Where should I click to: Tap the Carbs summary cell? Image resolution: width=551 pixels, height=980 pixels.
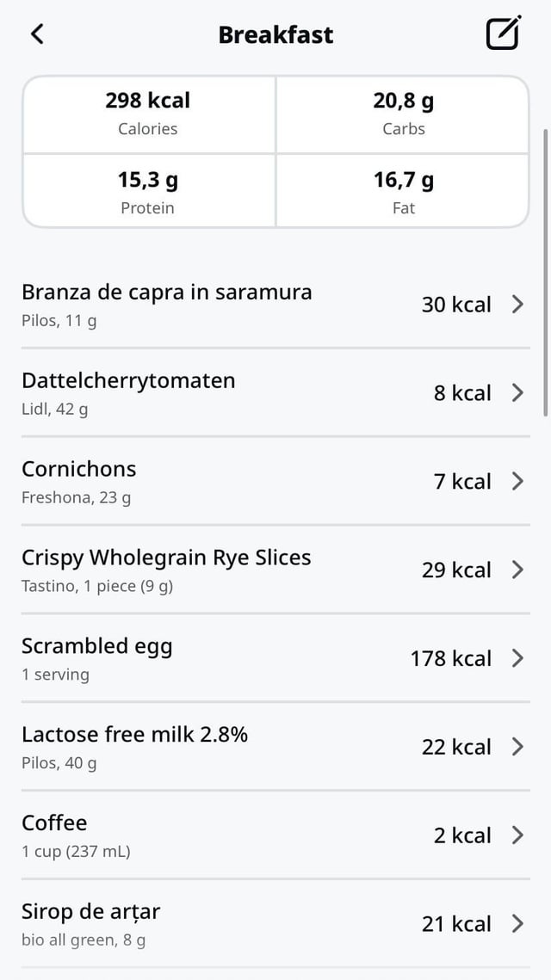click(x=403, y=114)
